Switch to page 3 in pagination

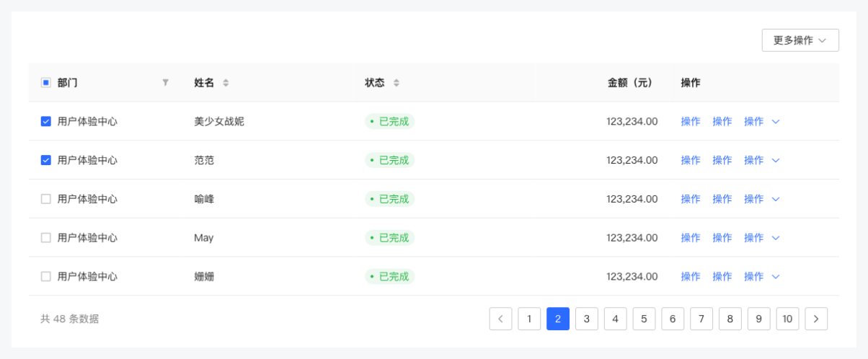(587, 319)
